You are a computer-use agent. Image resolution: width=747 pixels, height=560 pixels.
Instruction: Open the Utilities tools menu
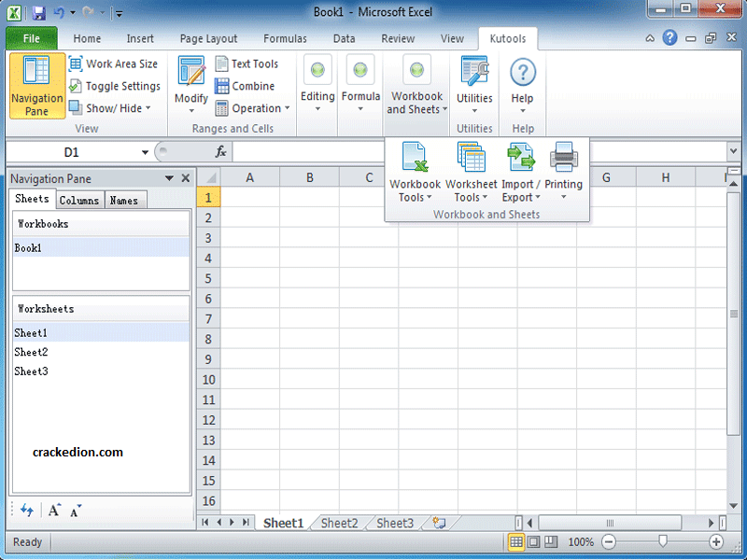[x=474, y=85]
